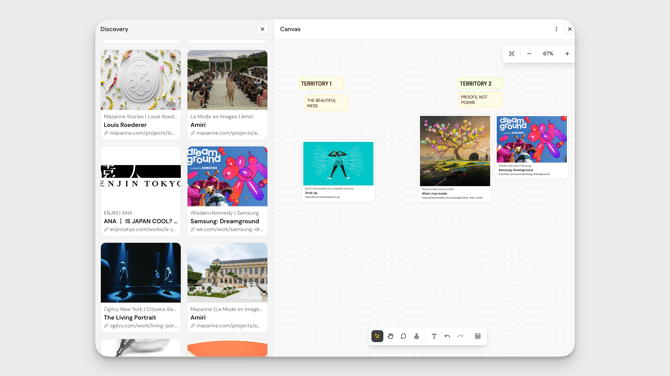
Task: Open the grid layout tool
Action: pyautogui.click(x=478, y=336)
